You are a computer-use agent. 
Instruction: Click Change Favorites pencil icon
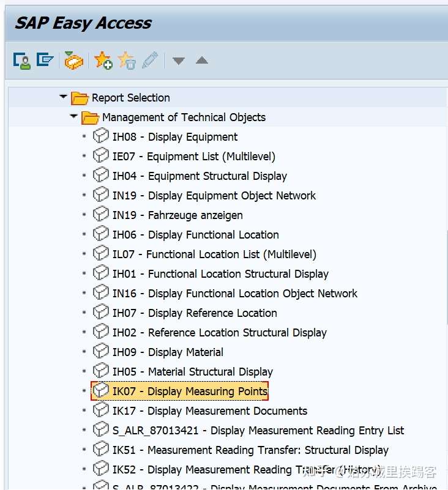tap(150, 60)
